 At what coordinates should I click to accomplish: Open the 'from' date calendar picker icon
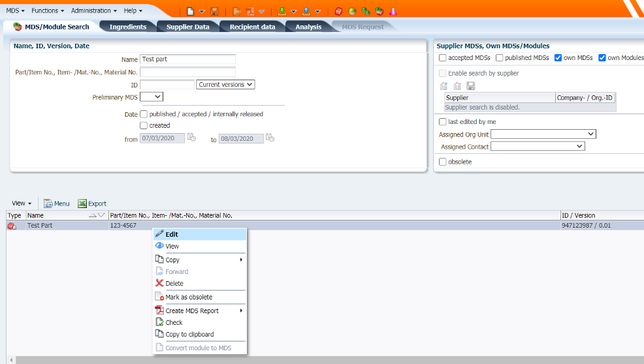click(x=191, y=138)
